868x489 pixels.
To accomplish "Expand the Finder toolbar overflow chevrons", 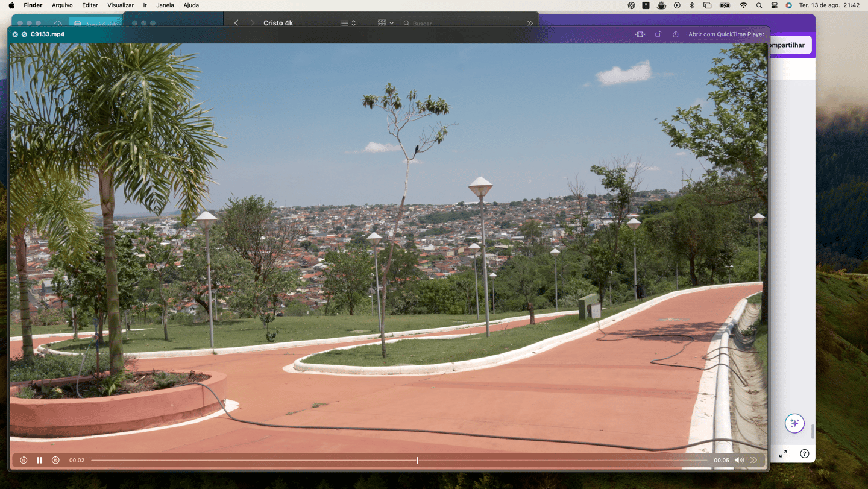I will (530, 23).
